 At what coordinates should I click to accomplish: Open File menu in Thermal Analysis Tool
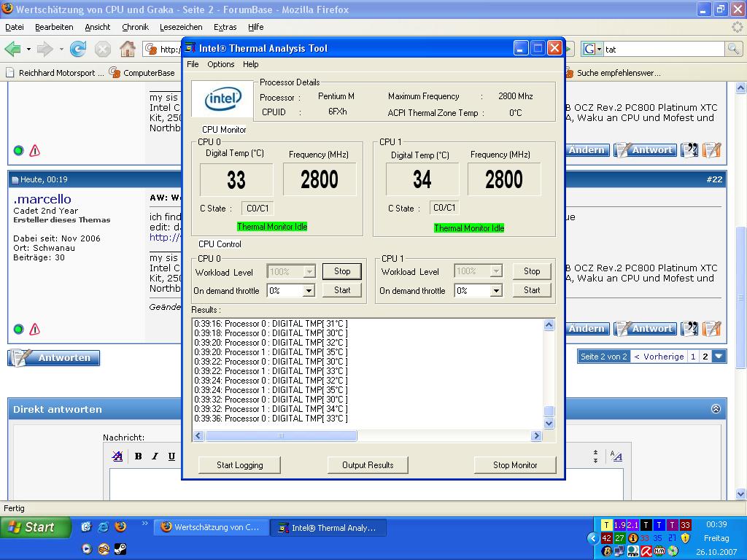click(193, 64)
